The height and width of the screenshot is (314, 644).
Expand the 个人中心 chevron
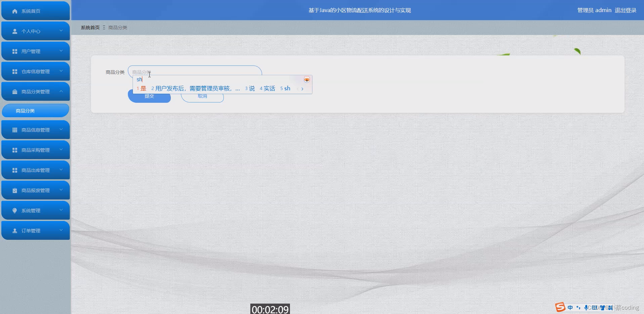pyautogui.click(x=61, y=31)
